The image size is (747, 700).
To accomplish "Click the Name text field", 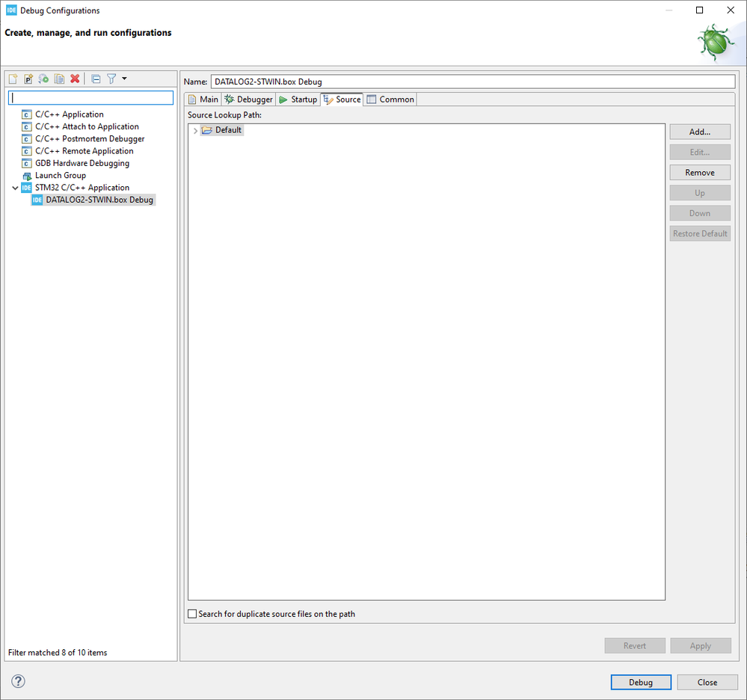I will click(473, 82).
